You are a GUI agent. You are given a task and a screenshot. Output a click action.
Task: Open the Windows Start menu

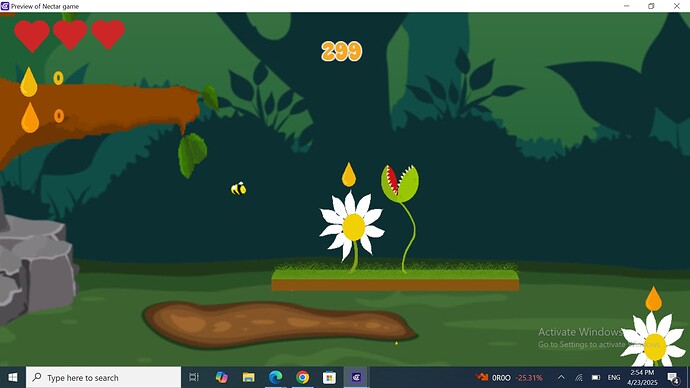point(13,377)
